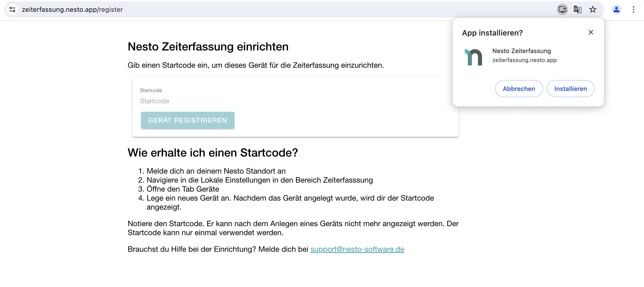The height and width of the screenshot is (287, 644).
Task: Click the Gerät registrieren button
Action: (x=187, y=120)
